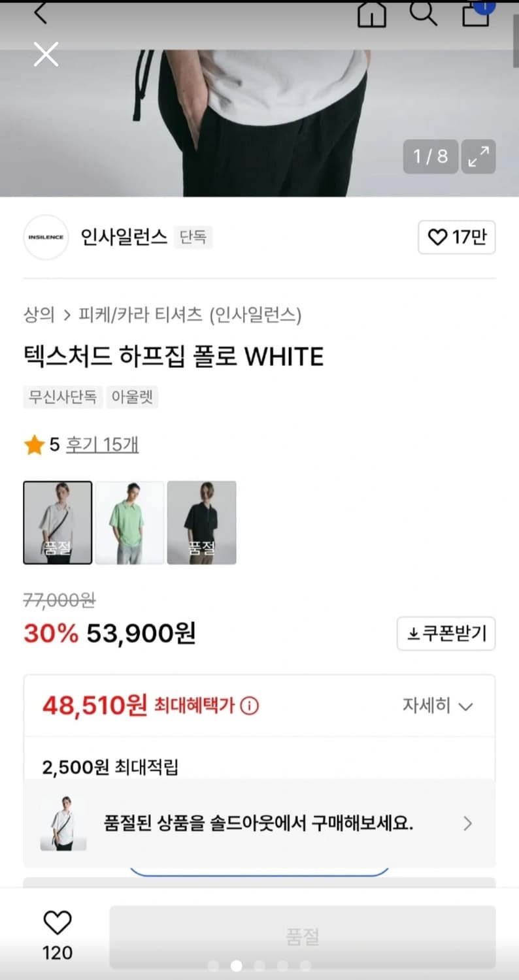Screen dimensions: 519x980
Task: Expand product image with fullscreen arrows icon
Action: pos(480,157)
